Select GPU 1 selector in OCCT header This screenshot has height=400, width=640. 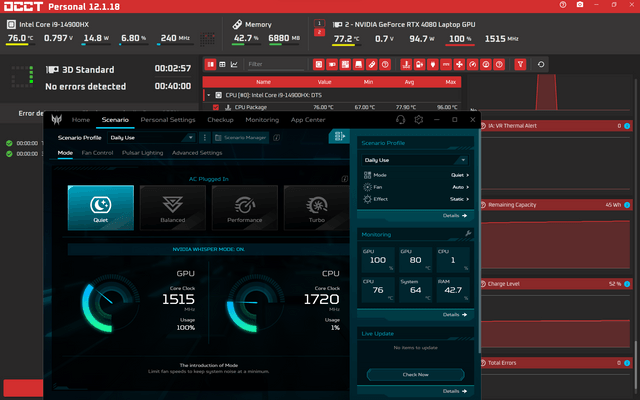click(x=319, y=23)
